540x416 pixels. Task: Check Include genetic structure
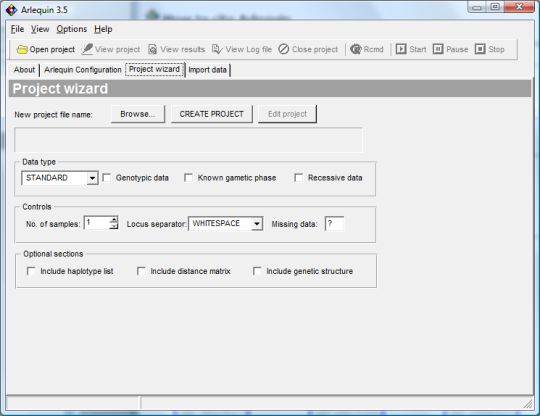(257, 271)
